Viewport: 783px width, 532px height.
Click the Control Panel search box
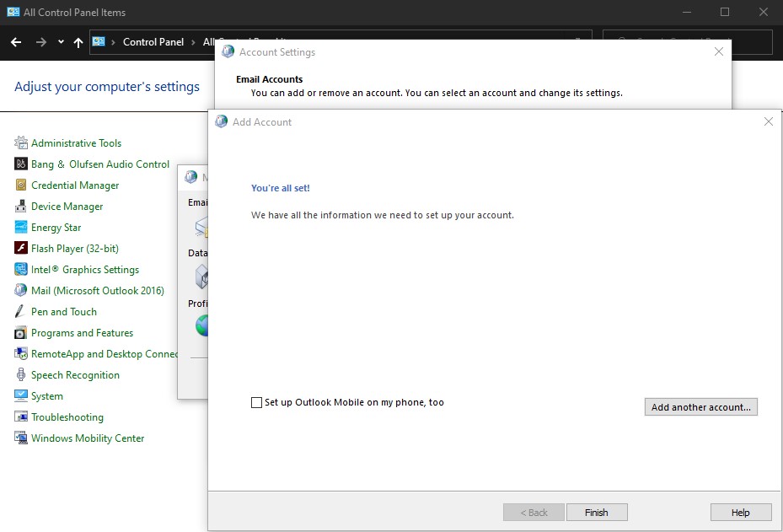pos(687,42)
